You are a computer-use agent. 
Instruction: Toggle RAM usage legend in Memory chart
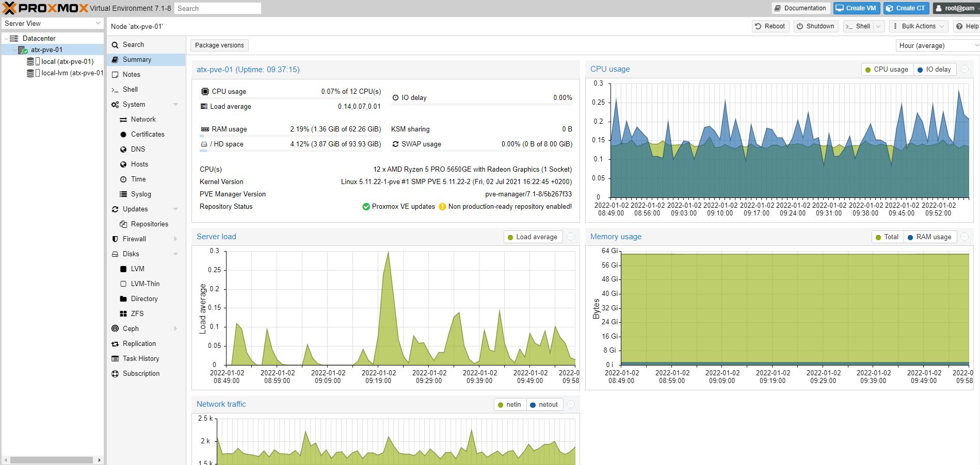point(929,237)
